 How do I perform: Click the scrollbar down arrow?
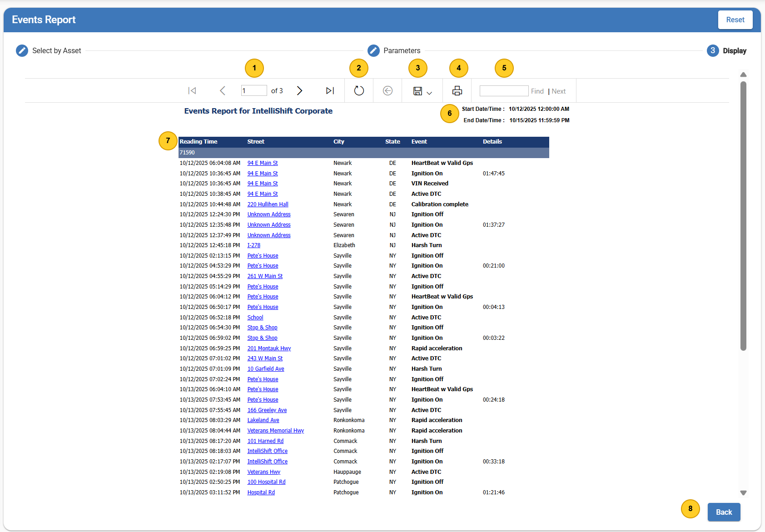[x=743, y=492]
